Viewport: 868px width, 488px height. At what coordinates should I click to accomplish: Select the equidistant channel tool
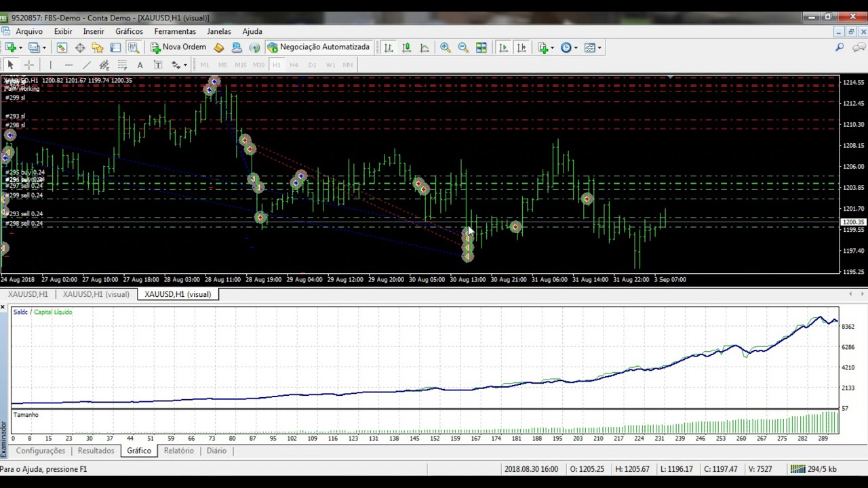pos(104,65)
